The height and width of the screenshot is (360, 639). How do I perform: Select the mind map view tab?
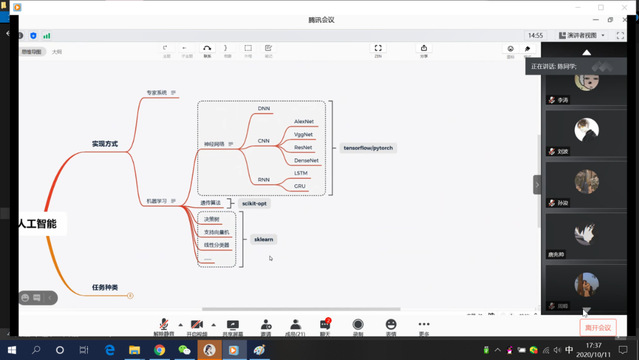(x=31, y=52)
